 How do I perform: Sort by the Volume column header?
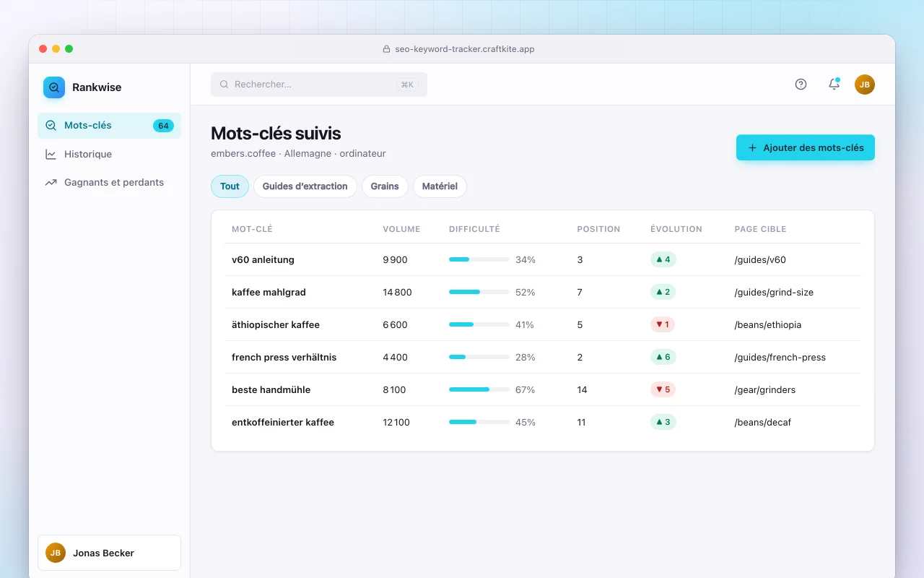(401, 229)
